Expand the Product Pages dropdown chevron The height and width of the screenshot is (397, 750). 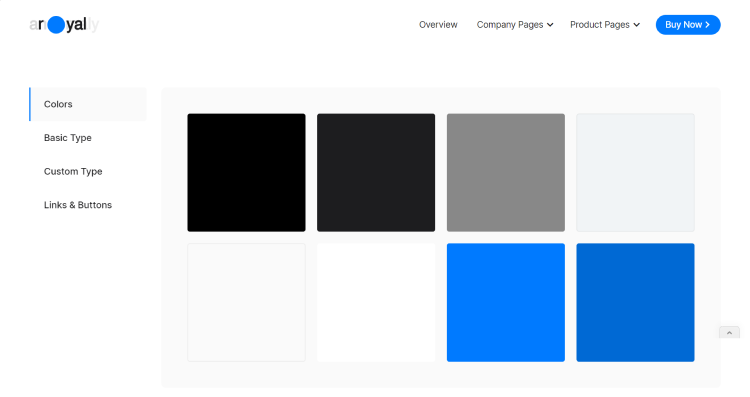coord(637,25)
